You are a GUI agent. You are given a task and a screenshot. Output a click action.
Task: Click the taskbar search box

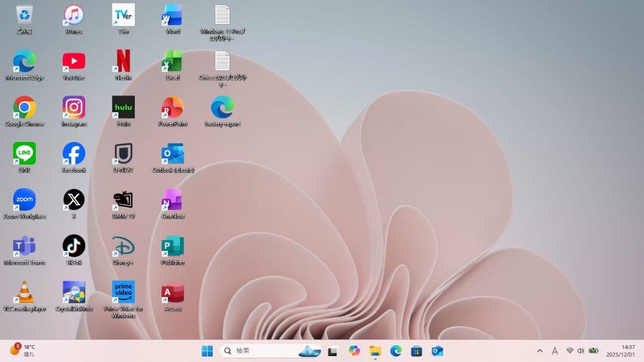tap(262, 351)
